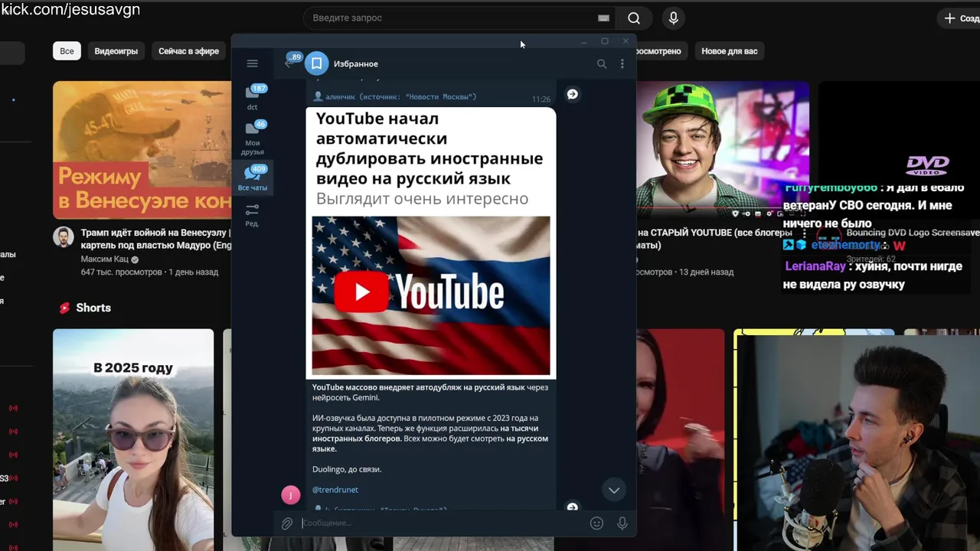Open the YouTube flag image in Telegram post

coord(431,295)
